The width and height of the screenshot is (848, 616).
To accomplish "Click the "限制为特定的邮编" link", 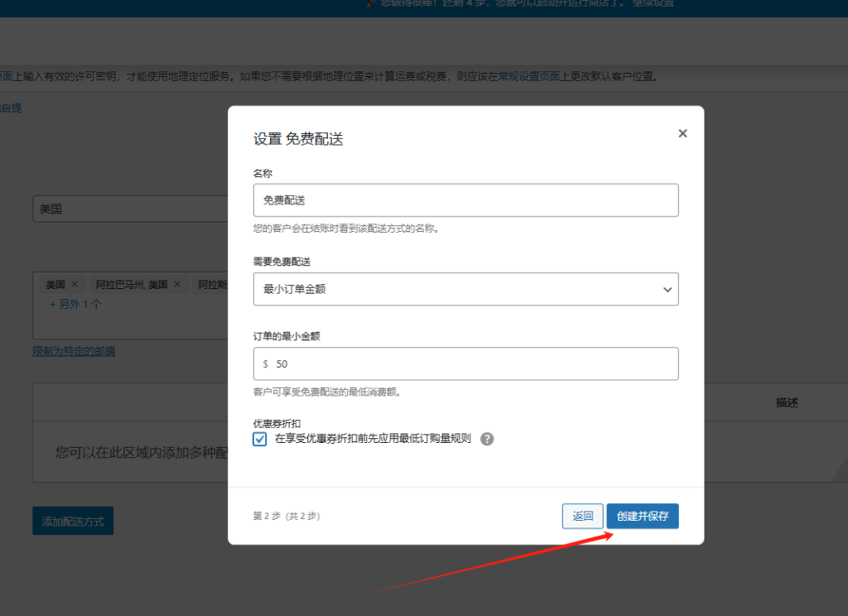I will point(73,350).
